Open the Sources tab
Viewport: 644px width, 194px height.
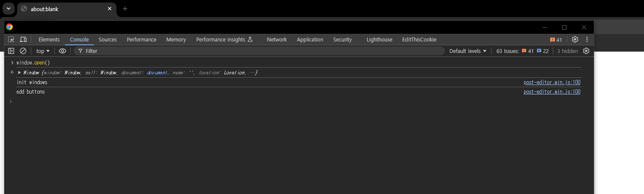(107, 39)
